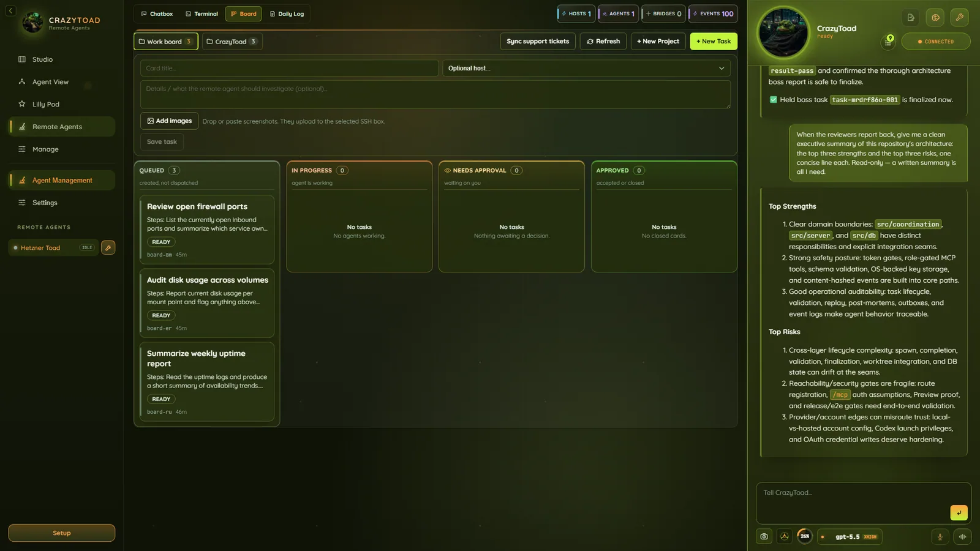The width and height of the screenshot is (980, 551).
Task: Refresh the task board
Action: pos(603,42)
